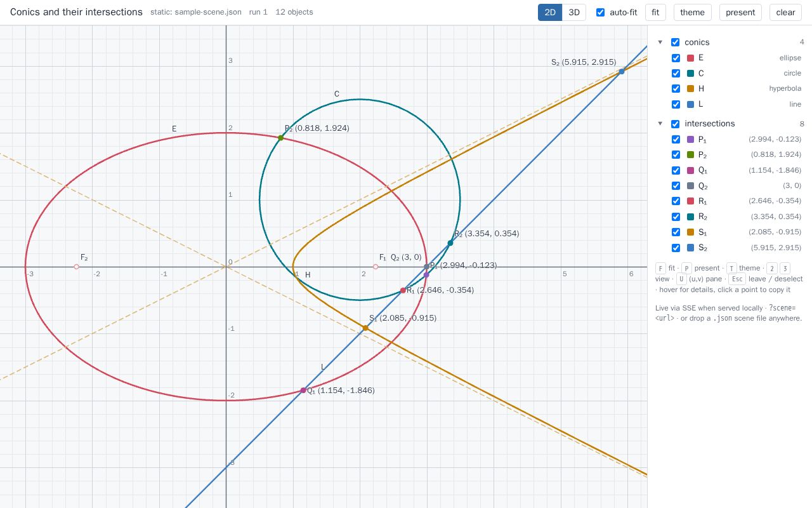Click the 'static: sample-scene.json' header text
This screenshot has width=812, height=508.
(x=196, y=12)
